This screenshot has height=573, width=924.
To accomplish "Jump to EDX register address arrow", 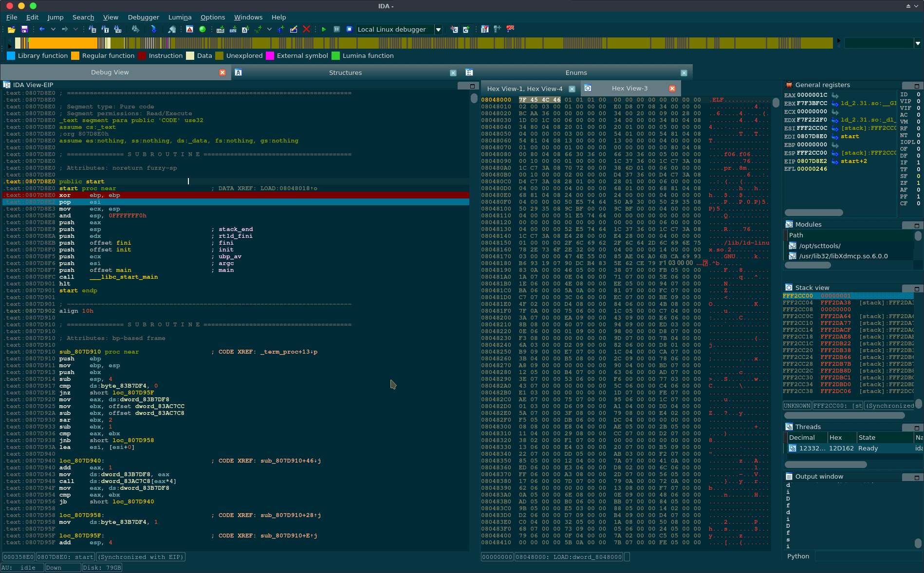I will (835, 120).
